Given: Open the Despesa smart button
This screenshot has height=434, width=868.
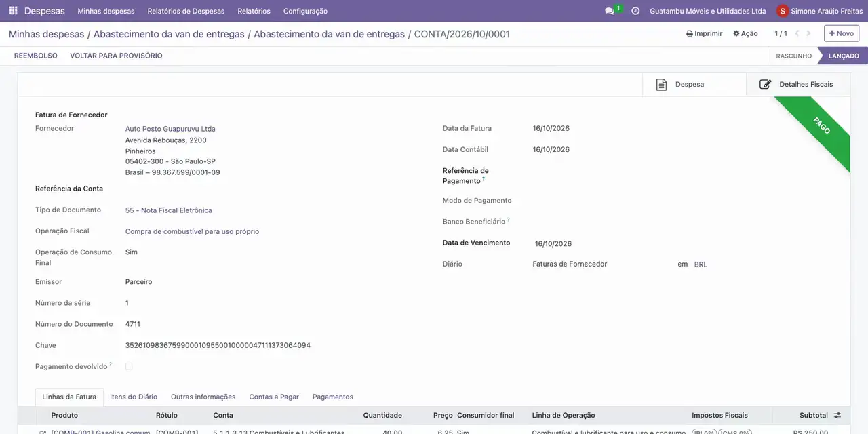Looking at the screenshot, I should (694, 84).
